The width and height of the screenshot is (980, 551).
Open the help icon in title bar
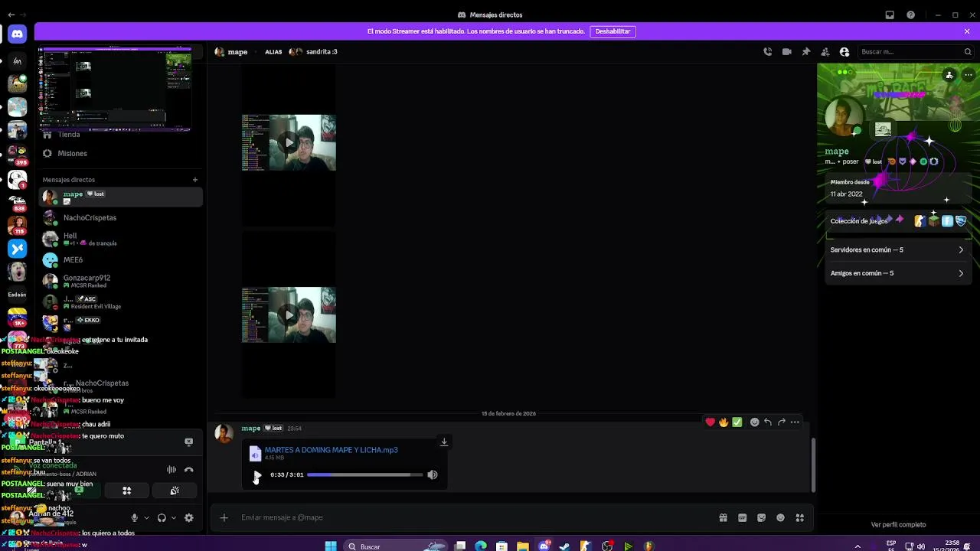[x=910, y=15]
